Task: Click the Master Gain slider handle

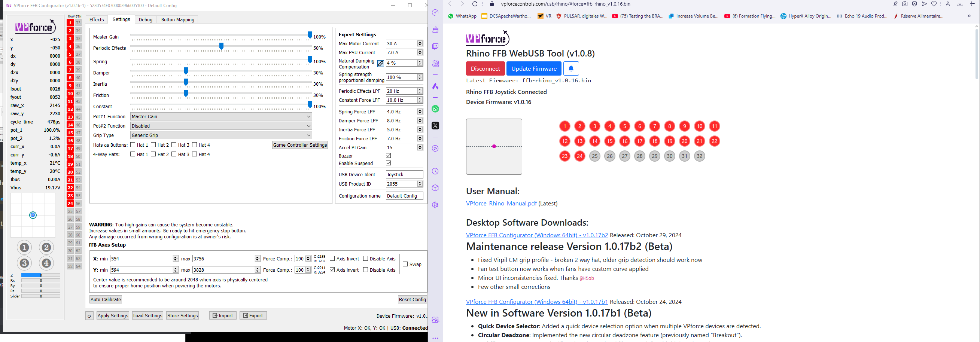Action: 310,36
